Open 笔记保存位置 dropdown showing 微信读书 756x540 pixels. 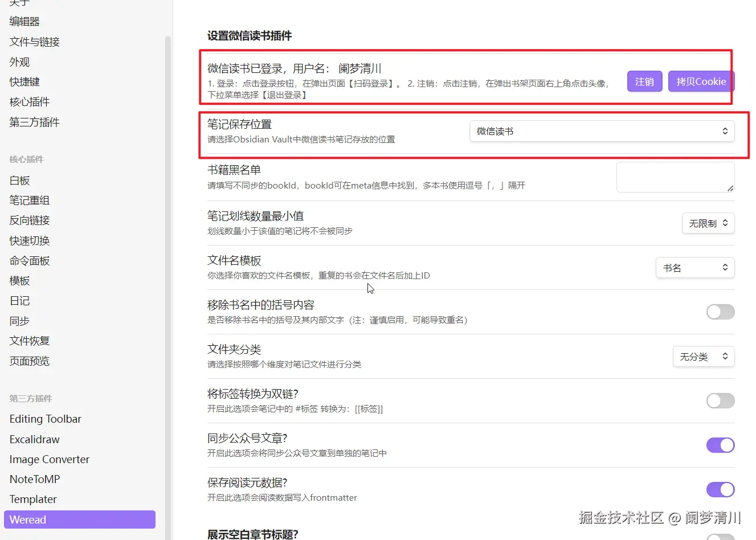pos(602,131)
